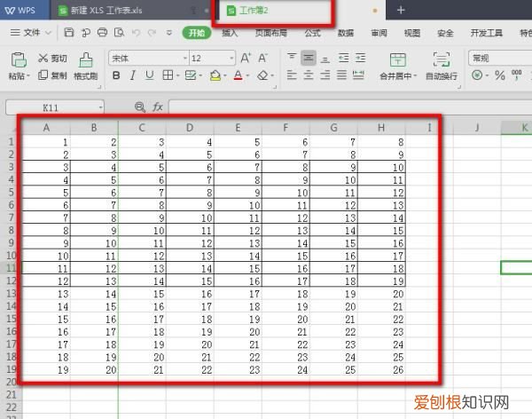Open the 文件 file menu
The image size is (532, 419).
pos(31,33)
